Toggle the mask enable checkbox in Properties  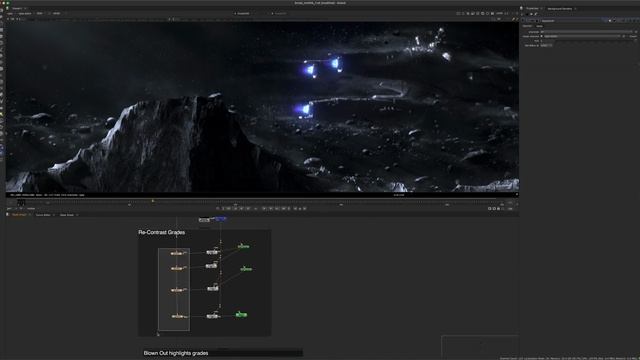pos(542,36)
